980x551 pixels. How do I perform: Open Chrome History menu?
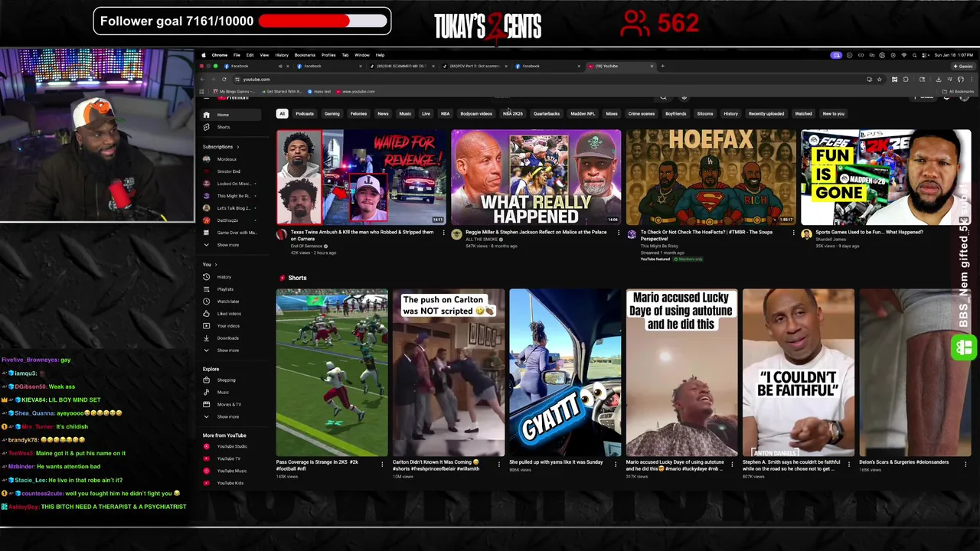coord(282,55)
